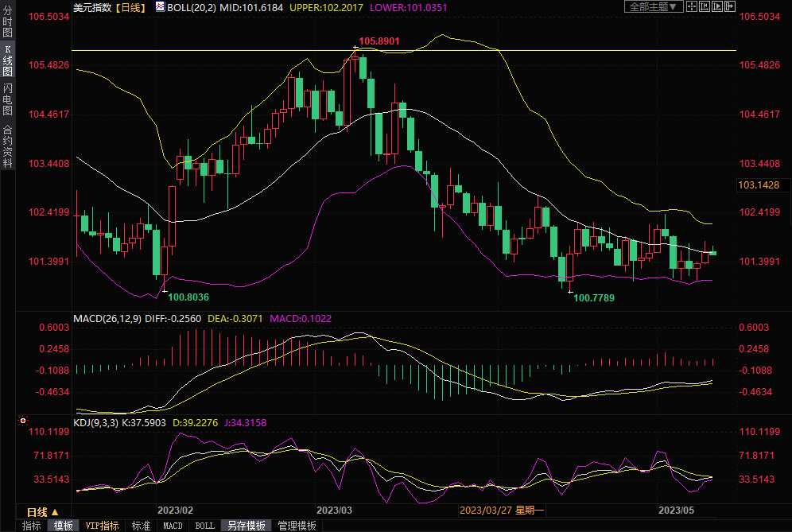Click the export arrow icon at top right

click(729, 6)
